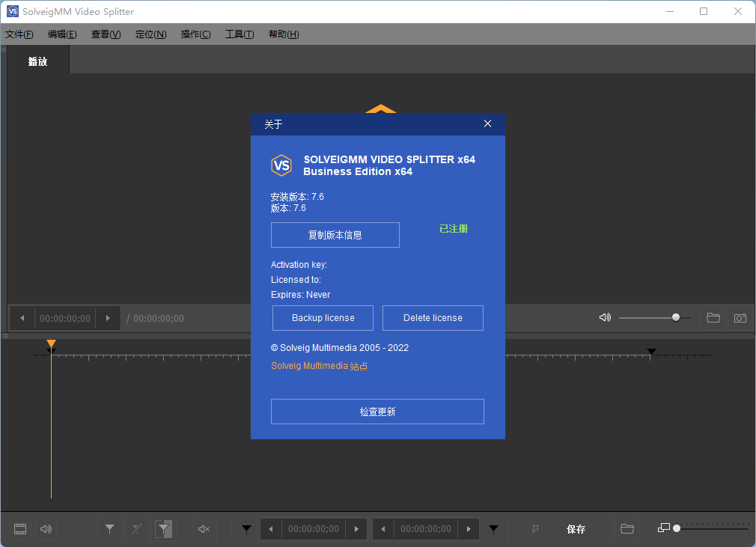Click the mute audio fragment icon

click(204, 529)
